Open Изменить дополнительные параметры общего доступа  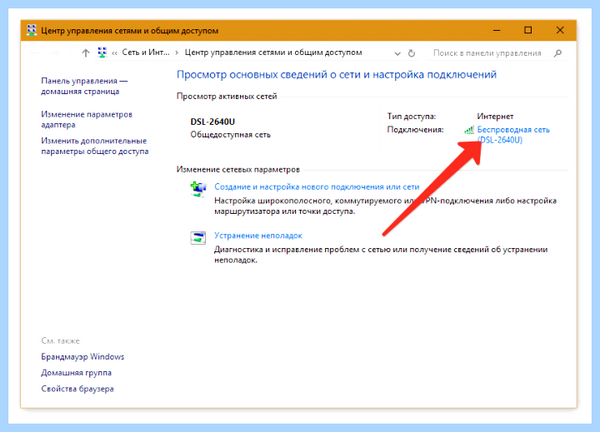click(x=95, y=146)
